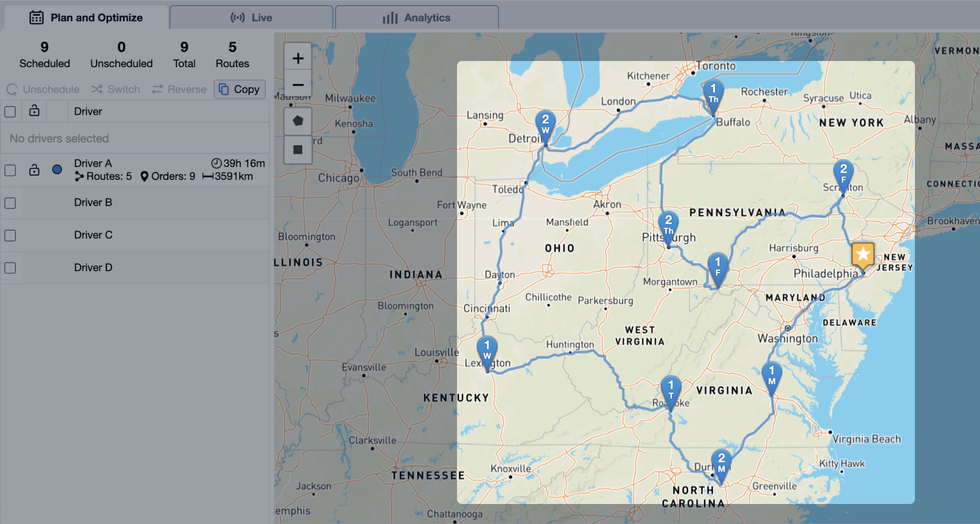Click the bar chart icon on the Analytics tab
980x524 pixels.
click(x=390, y=17)
